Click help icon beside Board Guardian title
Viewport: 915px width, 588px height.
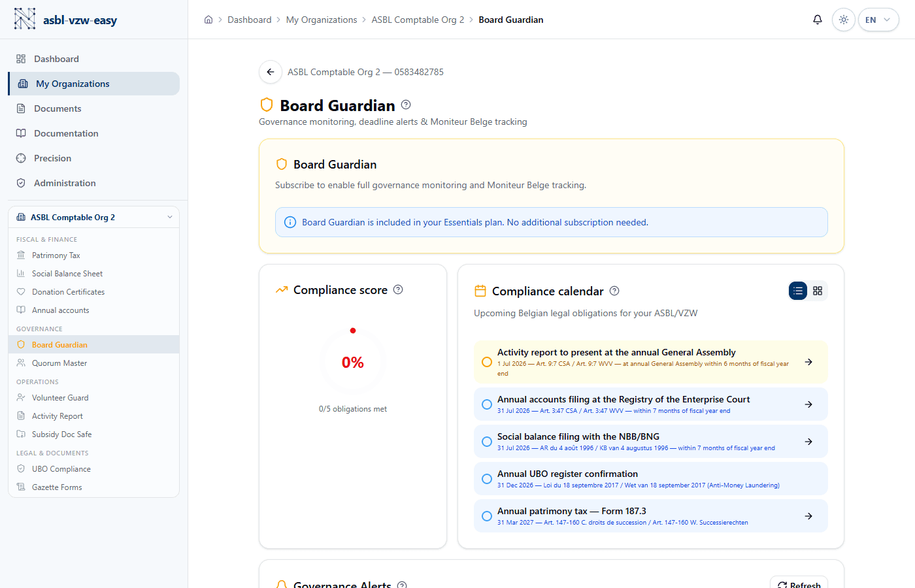[x=406, y=105]
